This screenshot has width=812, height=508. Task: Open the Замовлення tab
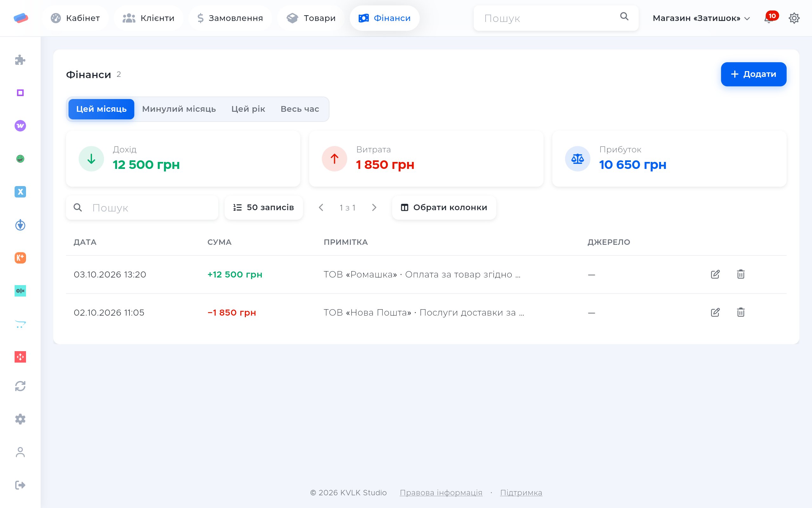(x=230, y=18)
